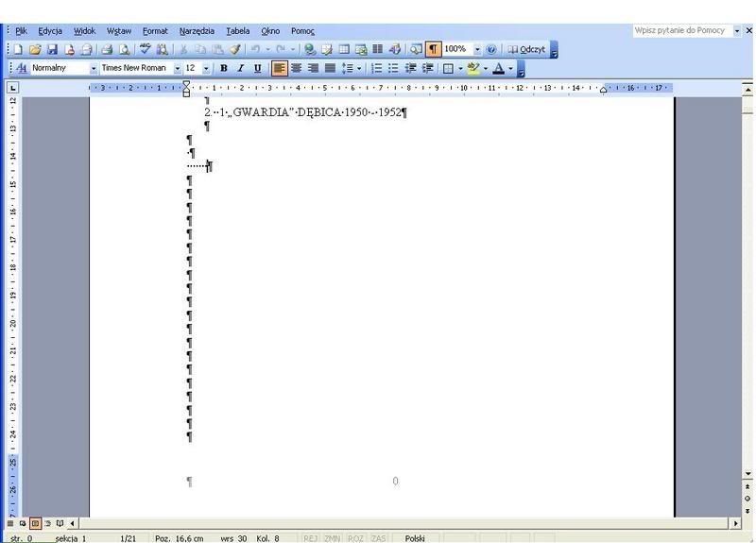Open font size 12 dropdown
This screenshot has height=543, width=756.
pos(206,68)
